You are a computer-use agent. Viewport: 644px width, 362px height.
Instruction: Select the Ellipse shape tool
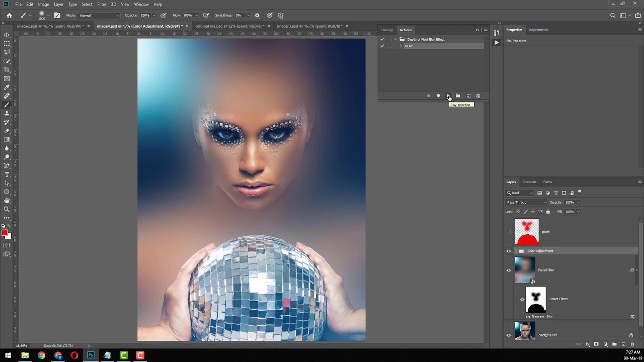7,192
